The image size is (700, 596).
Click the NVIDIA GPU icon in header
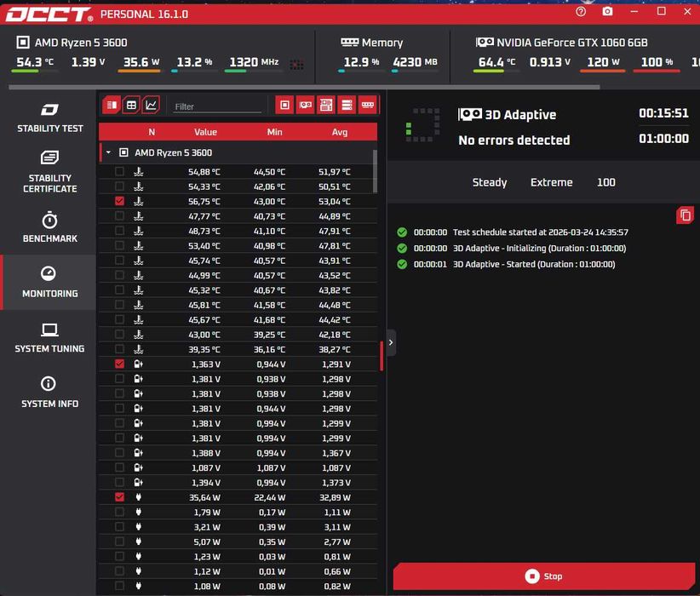(x=485, y=43)
